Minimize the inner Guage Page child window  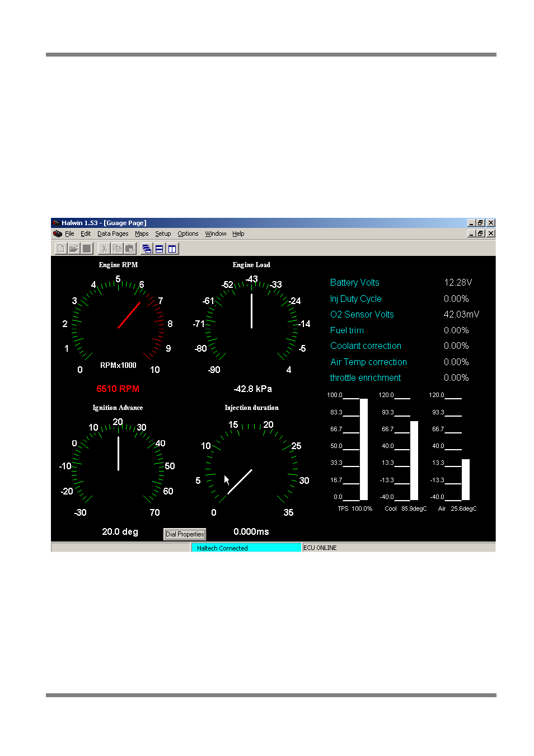(x=471, y=234)
